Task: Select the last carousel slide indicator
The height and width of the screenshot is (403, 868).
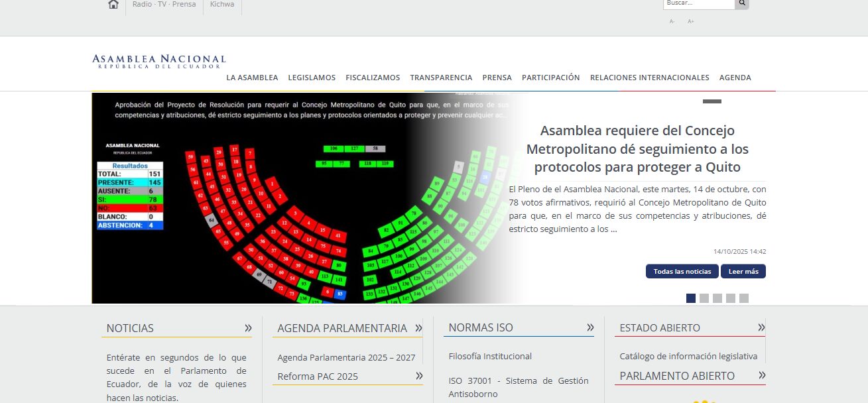Action: coord(744,298)
